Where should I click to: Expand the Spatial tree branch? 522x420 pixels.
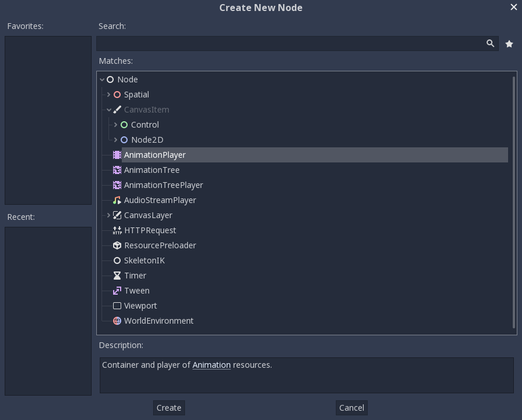pos(109,94)
